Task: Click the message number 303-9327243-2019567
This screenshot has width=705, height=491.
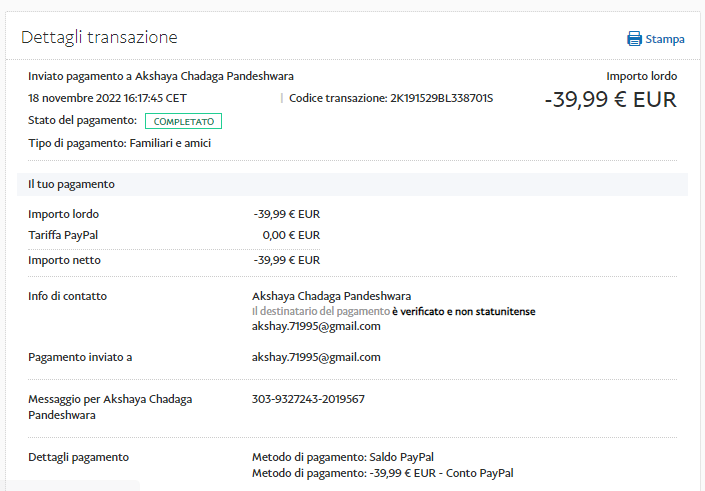Action: coord(308,399)
